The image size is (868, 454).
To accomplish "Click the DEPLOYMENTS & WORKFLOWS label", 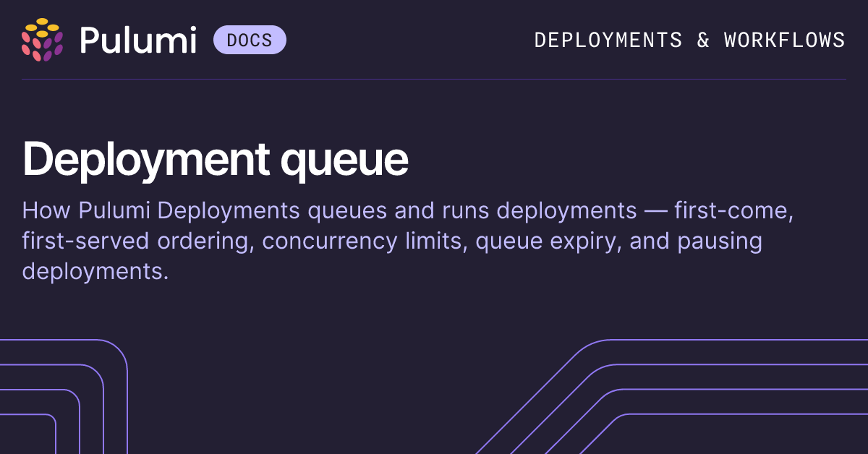I will pos(689,40).
